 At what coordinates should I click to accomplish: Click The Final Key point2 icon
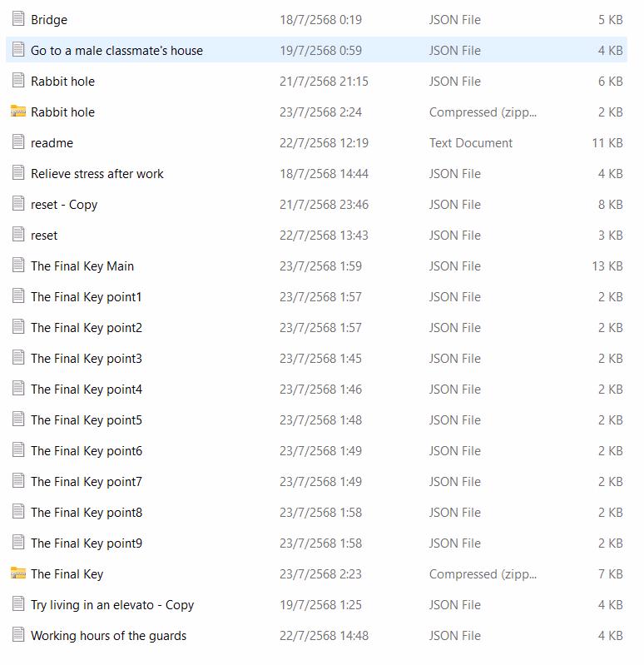point(18,327)
